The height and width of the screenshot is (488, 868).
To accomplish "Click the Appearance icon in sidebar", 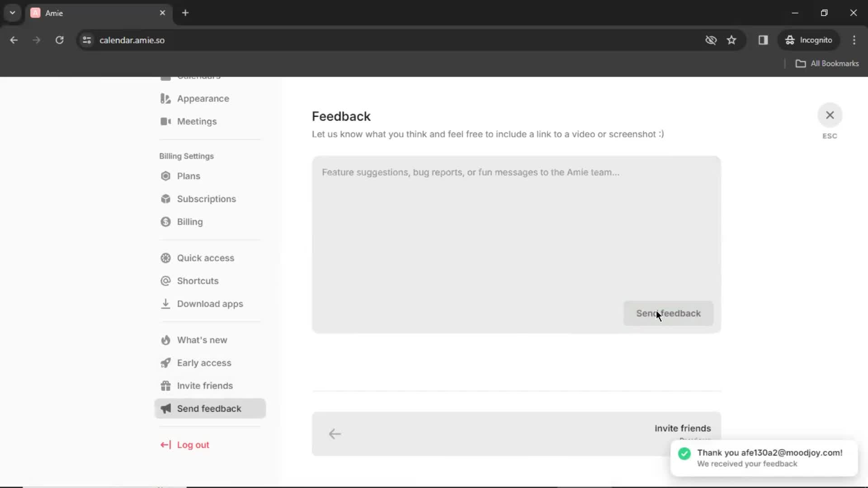I will coord(166,99).
